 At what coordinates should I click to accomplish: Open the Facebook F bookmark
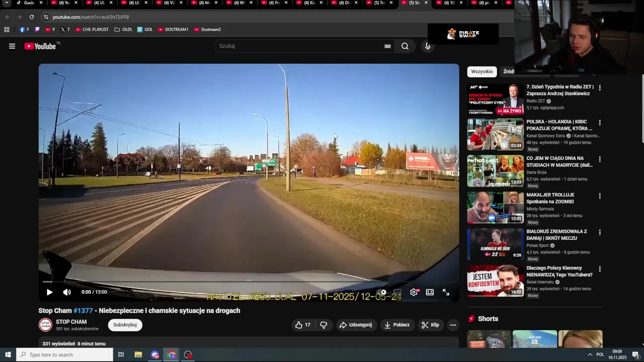24,30
